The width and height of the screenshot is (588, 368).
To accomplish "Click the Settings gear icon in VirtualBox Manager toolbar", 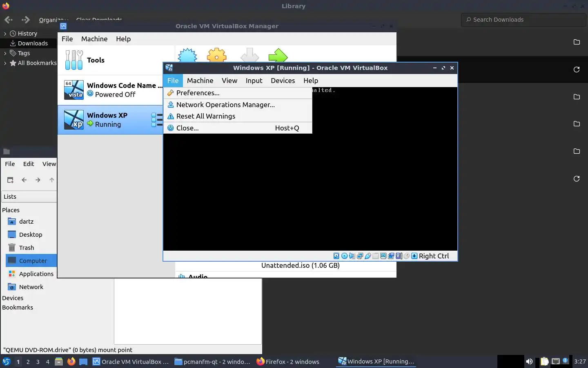I will click(216, 56).
